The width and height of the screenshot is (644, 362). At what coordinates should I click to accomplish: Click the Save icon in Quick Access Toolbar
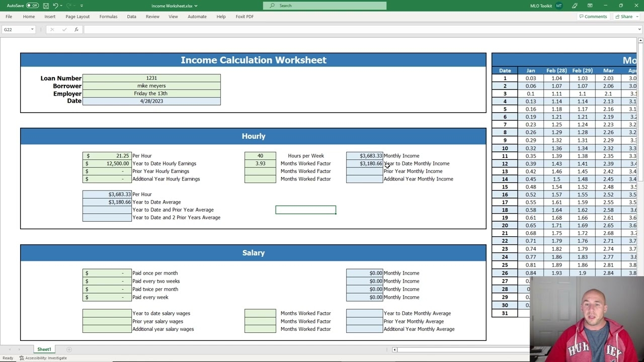click(x=46, y=6)
